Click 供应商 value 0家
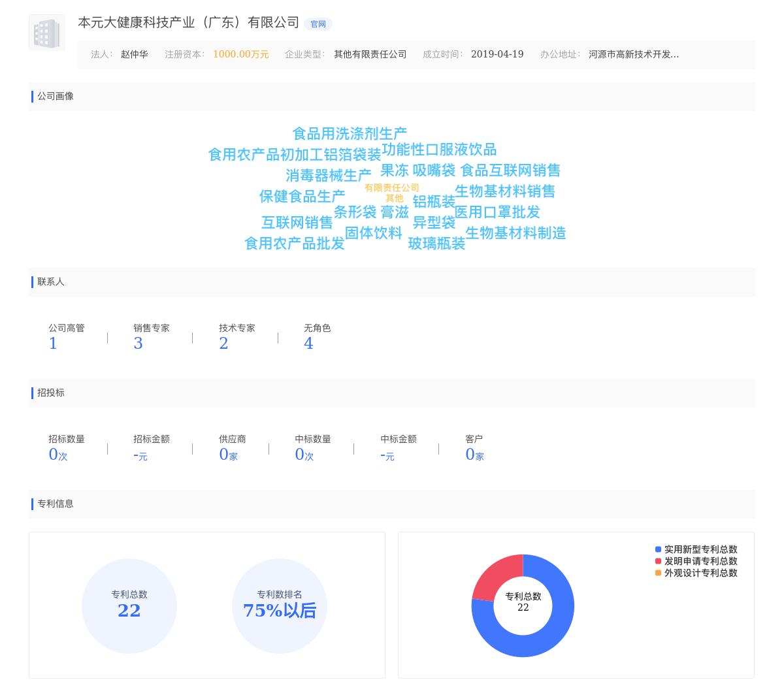784x693 pixels. pos(228,455)
